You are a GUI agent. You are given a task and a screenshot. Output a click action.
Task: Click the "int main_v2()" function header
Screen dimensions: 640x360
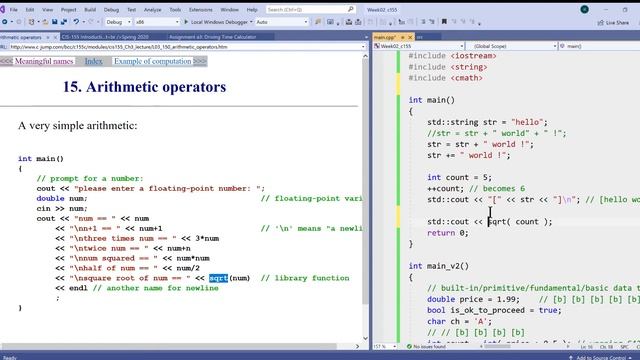click(x=439, y=266)
